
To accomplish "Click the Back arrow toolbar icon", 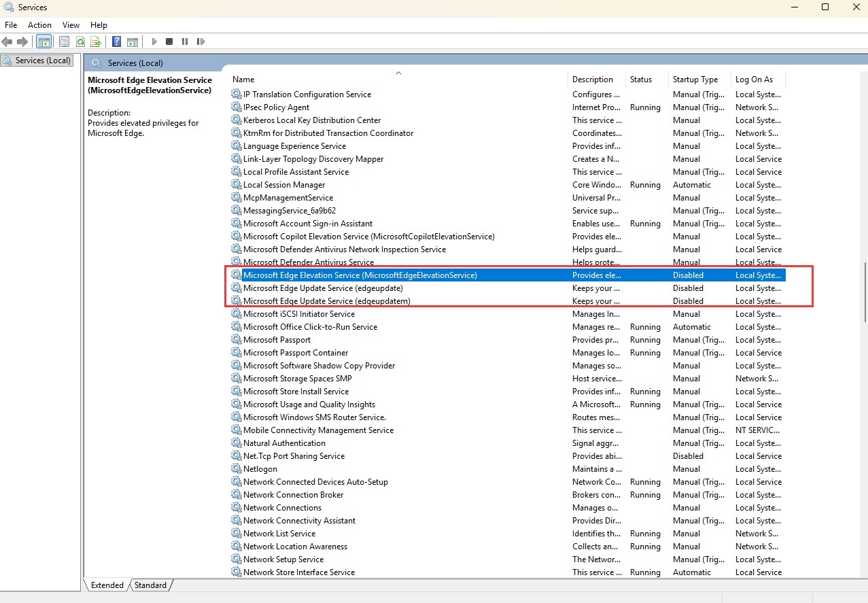I will click(7, 41).
